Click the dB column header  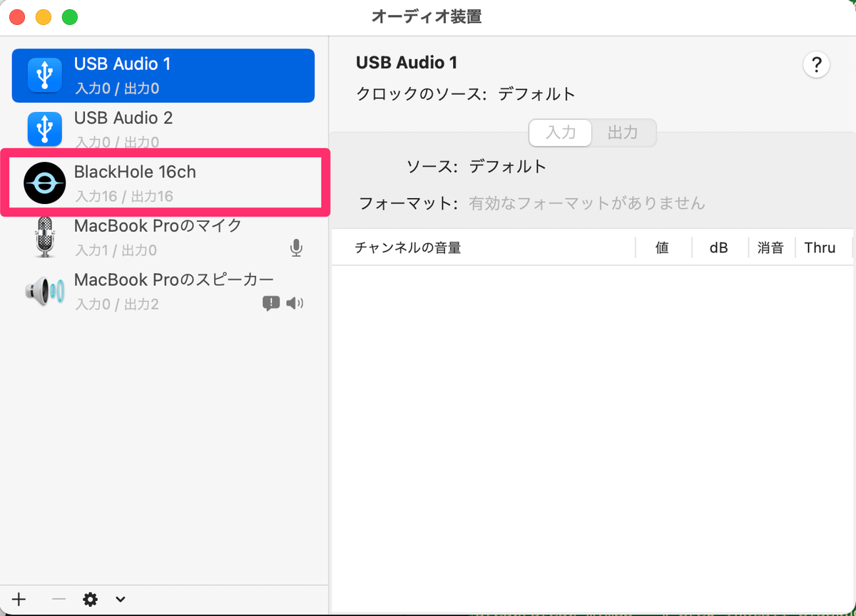[718, 247]
